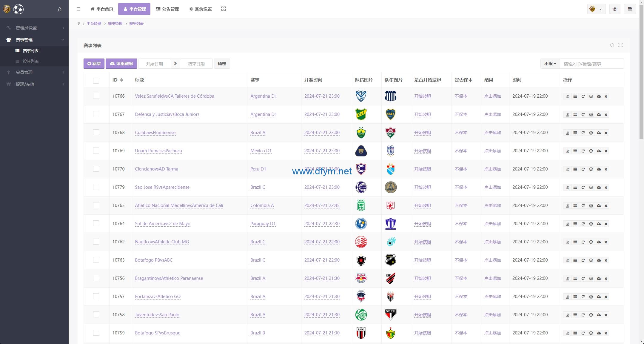Screen dimensions: 644x344
Task: Click the edit icon in row 10762
Action: click(567, 242)
